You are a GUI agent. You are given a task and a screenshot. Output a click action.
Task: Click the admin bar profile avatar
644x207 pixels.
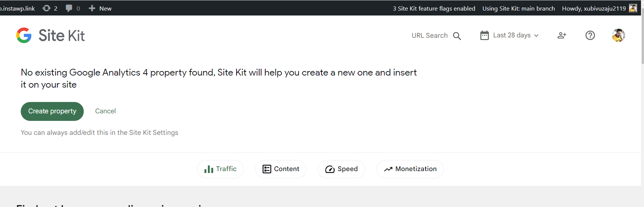click(633, 8)
